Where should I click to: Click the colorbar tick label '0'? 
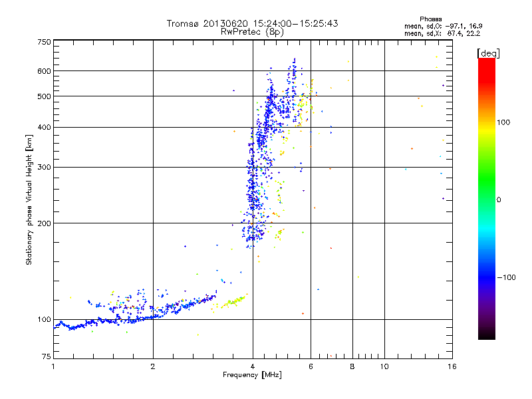[498, 200]
